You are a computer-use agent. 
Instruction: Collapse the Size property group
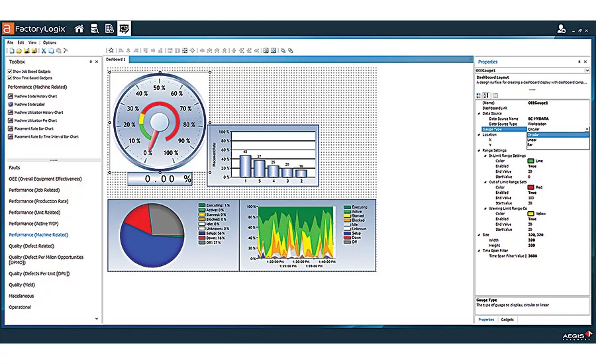[x=479, y=235]
